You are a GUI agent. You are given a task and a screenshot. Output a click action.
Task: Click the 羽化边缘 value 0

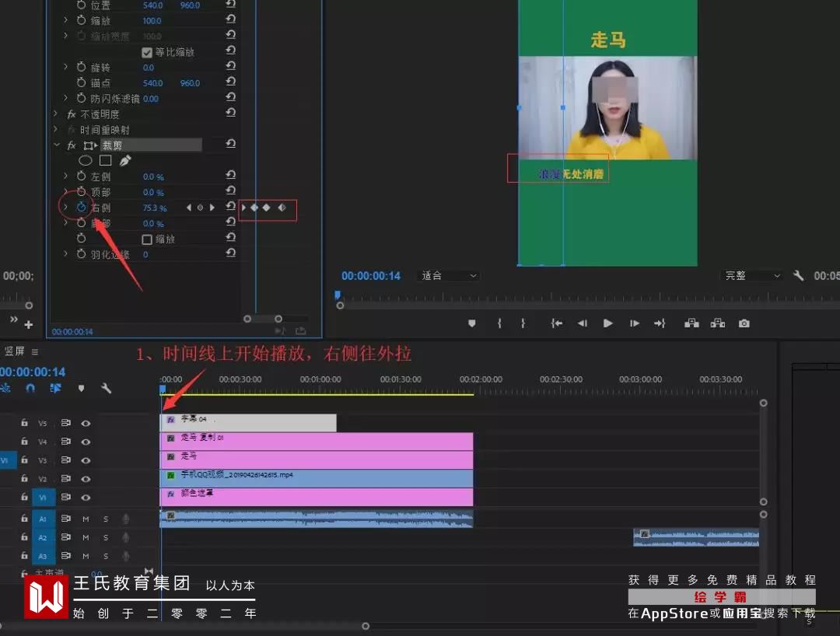[145, 255]
